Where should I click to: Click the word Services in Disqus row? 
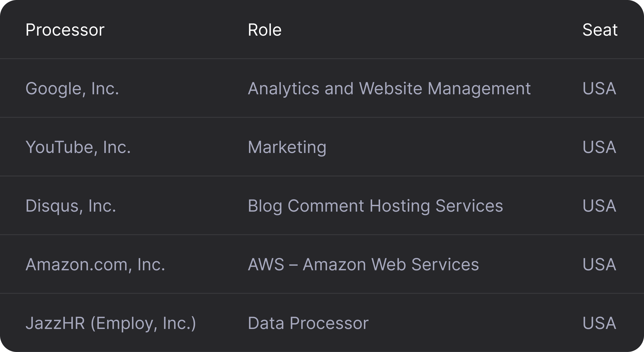[469, 206]
